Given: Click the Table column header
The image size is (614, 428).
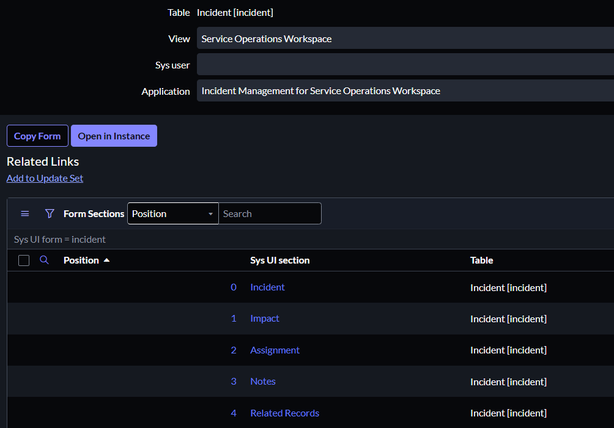Looking at the screenshot, I should [481, 260].
